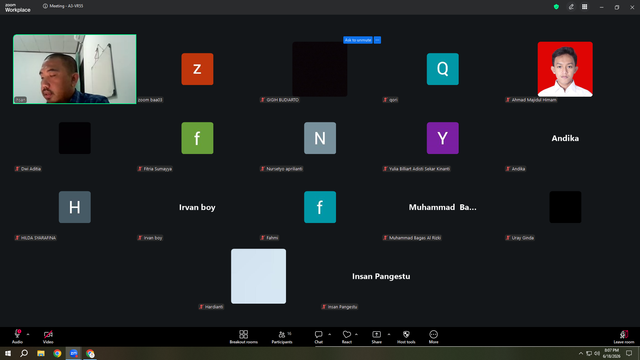Open the more options button beside Ask to unmute
Screen dimensions: 640x360
click(x=378, y=40)
